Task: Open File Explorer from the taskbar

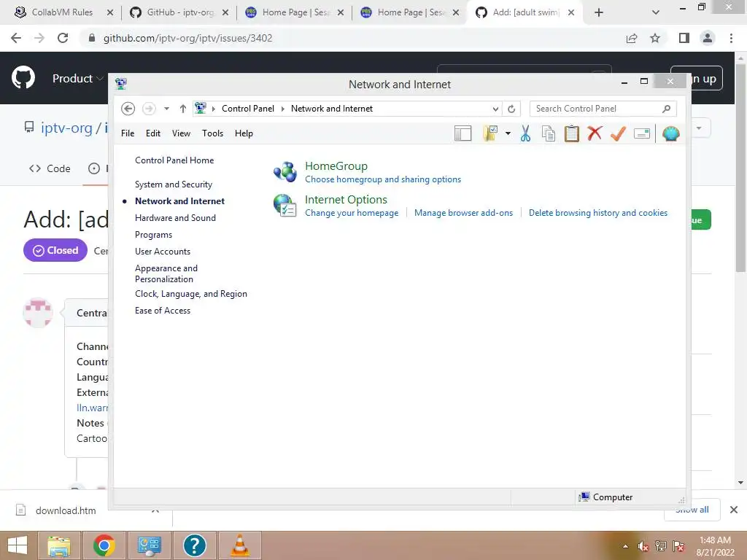Action: click(59, 545)
